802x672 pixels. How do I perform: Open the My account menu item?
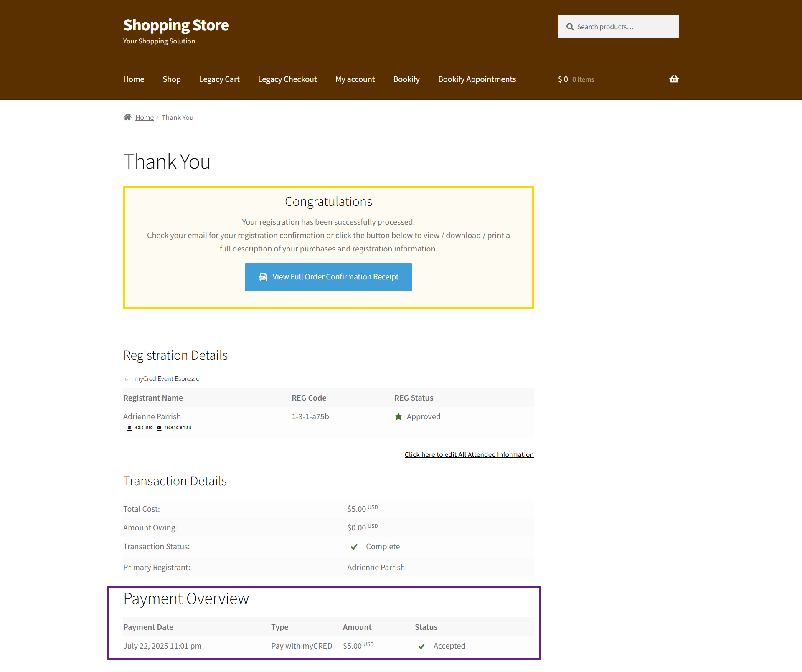point(355,79)
